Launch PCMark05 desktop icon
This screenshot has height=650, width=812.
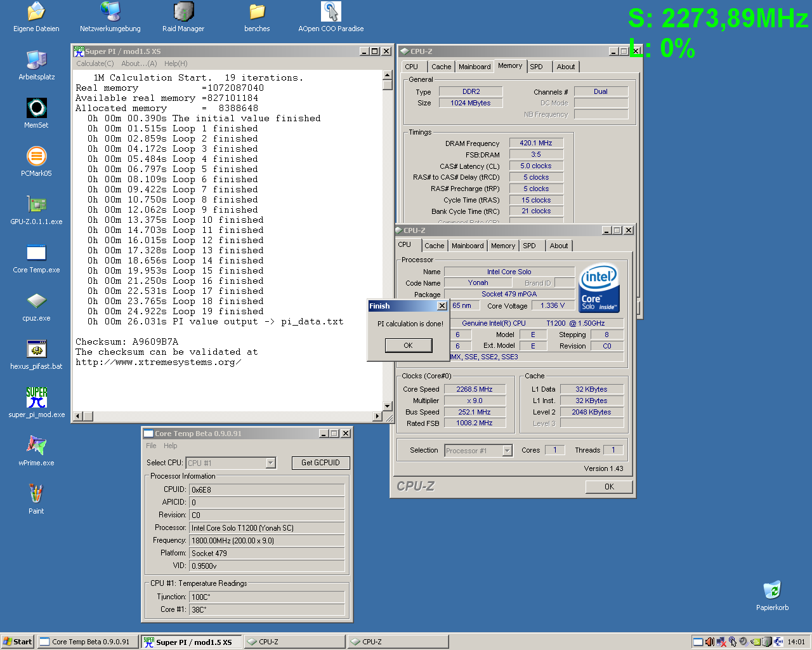click(36, 162)
